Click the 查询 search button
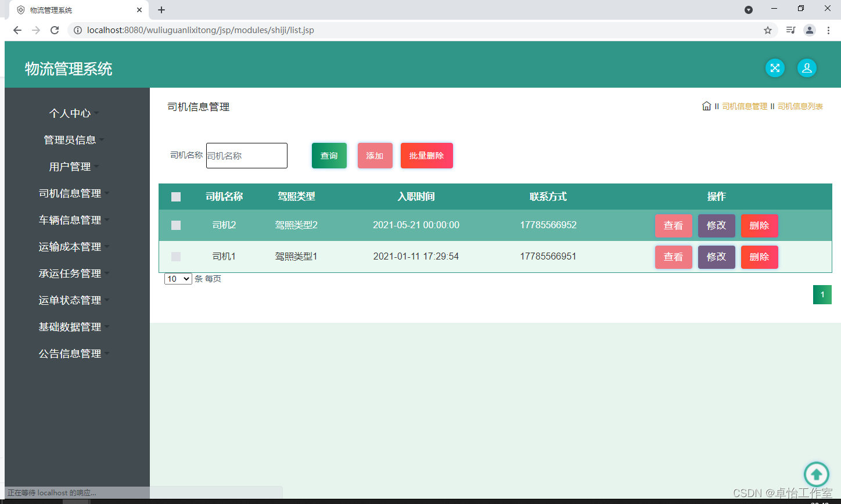This screenshot has height=504, width=841. 329,156
